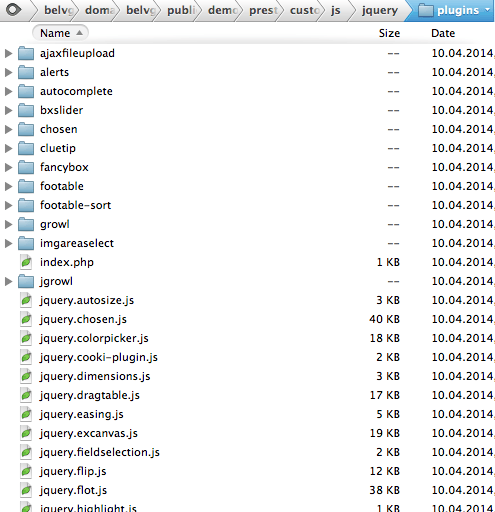
Task: Select the jquery.flot.js file name
Action: click(73, 490)
